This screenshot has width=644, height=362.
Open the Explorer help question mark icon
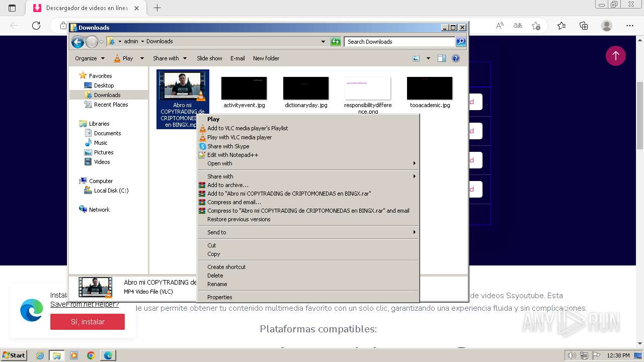(456, 58)
